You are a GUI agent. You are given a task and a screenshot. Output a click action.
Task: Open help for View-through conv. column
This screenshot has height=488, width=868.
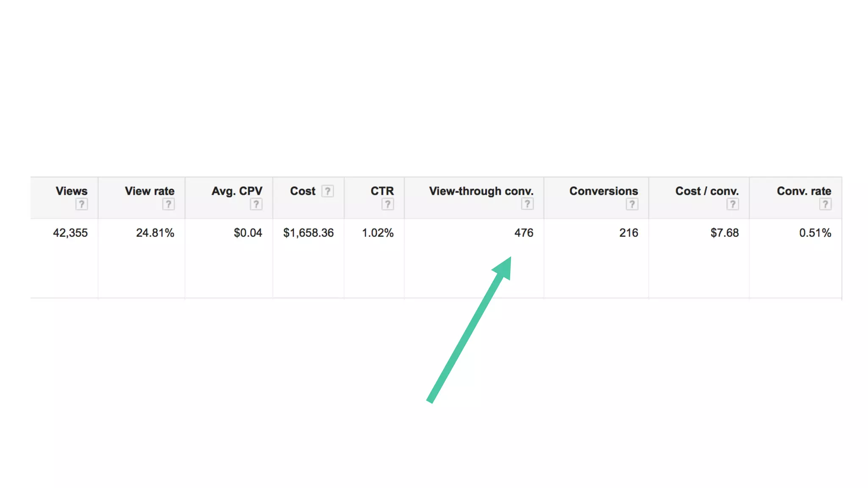(x=527, y=204)
